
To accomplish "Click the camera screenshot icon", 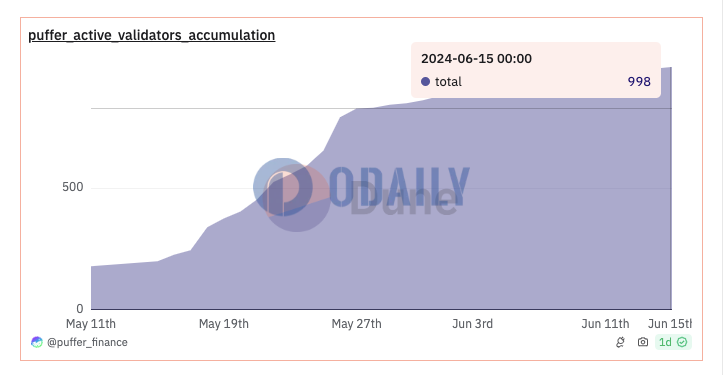I will click(643, 342).
